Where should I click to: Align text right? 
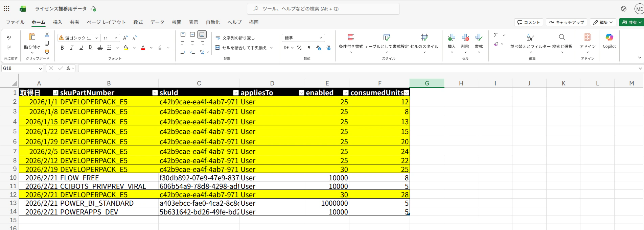pyautogui.click(x=202, y=43)
